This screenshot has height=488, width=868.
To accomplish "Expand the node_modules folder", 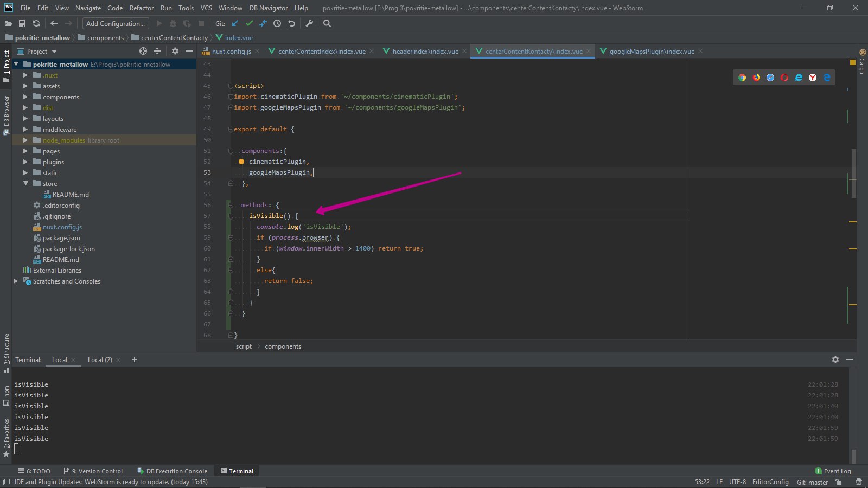I will [25, 140].
